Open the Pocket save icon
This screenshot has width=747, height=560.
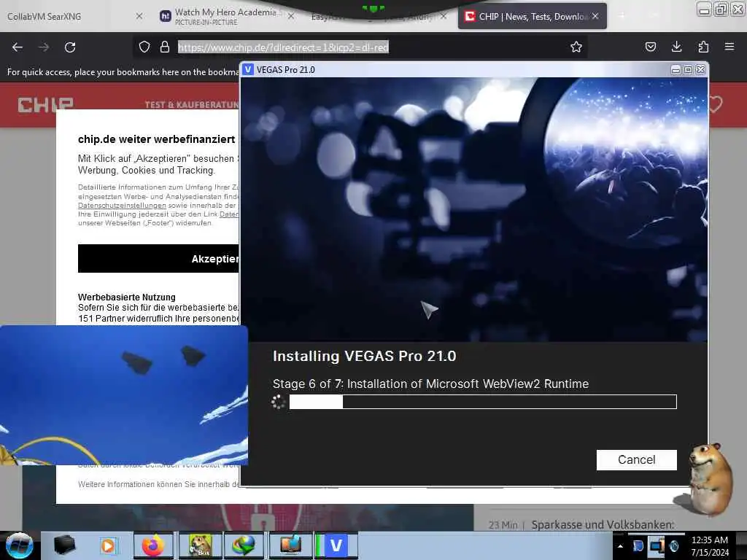tap(650, 47)
